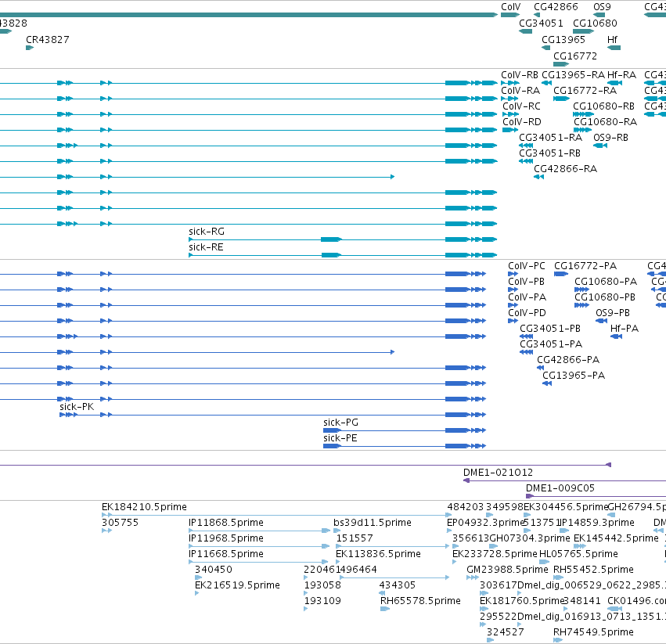
Task: Click the HL05765.5prime EST label
Action: point(578,554)
